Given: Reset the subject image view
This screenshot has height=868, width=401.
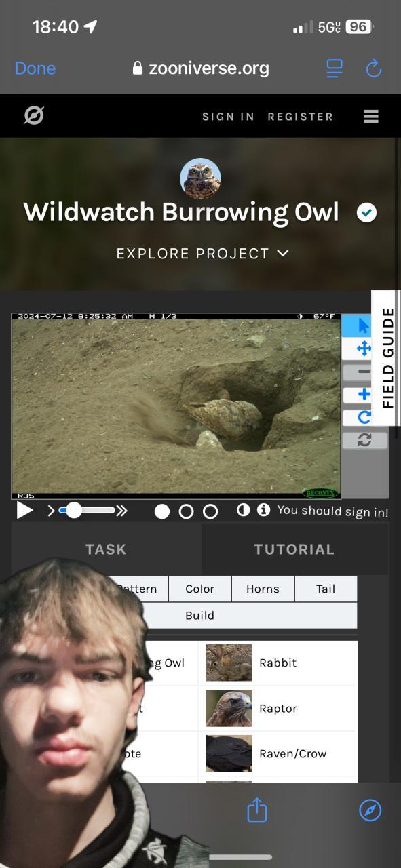Looking at the screenshot, I should pyautogui.click(x=364, y=440).
